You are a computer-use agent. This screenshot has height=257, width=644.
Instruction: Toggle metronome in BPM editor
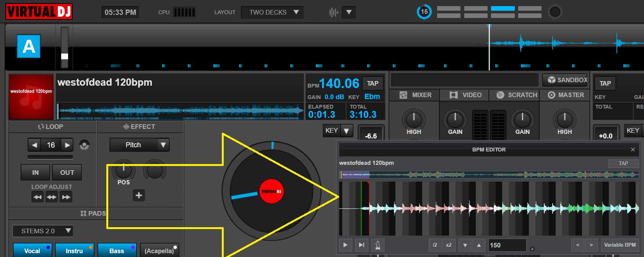pos(378,245)
